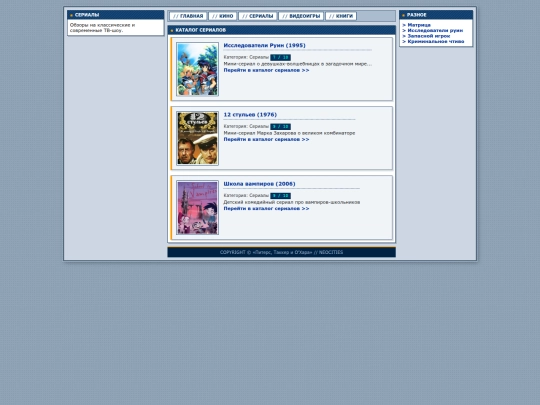This screenshot has height=405, width=540.
Task: Switch to the КНИГИ tab
Action: (341, 16)
